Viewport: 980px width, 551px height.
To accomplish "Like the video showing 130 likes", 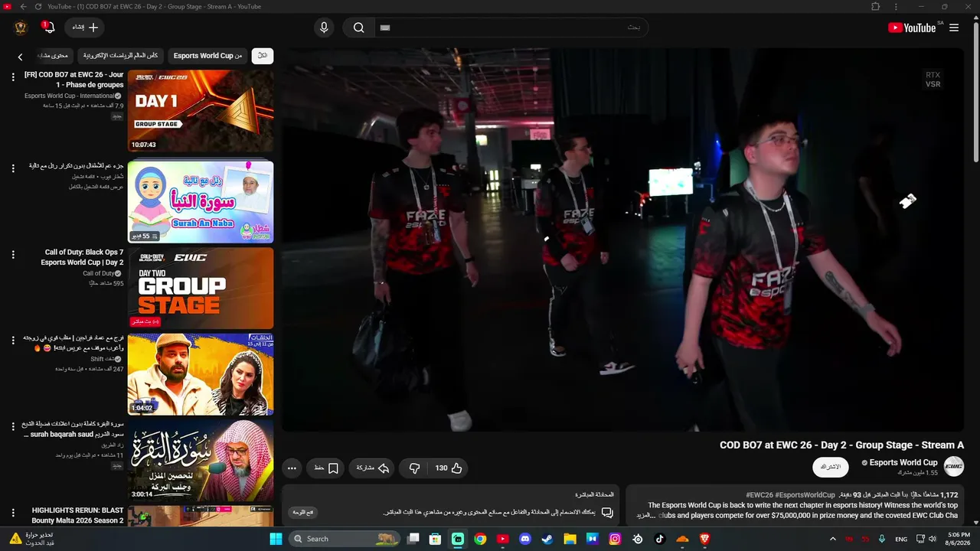I will tap(449, 468).
